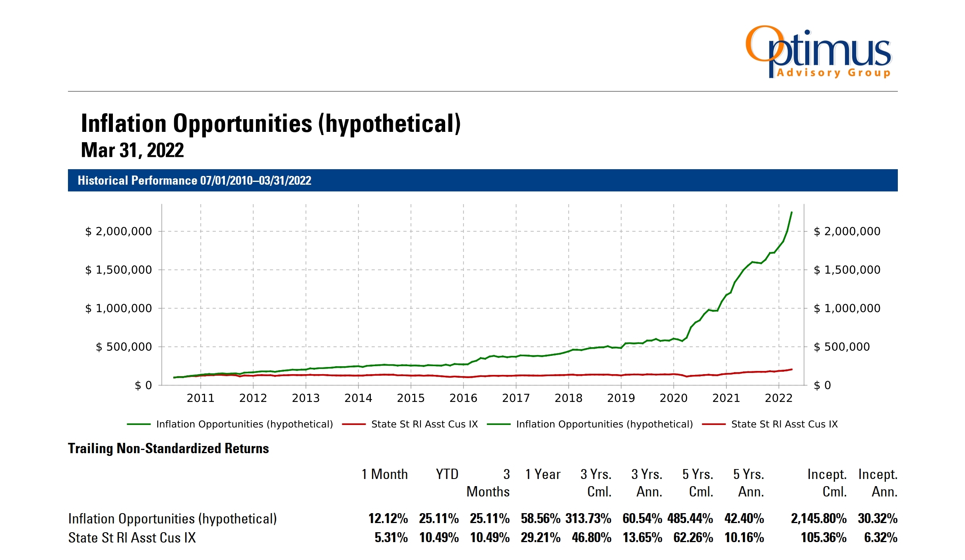The height and width of the screenshot is (560, 965).
Task: Click the Incept. Cml. column header
Action: click(x=827, y=483)
